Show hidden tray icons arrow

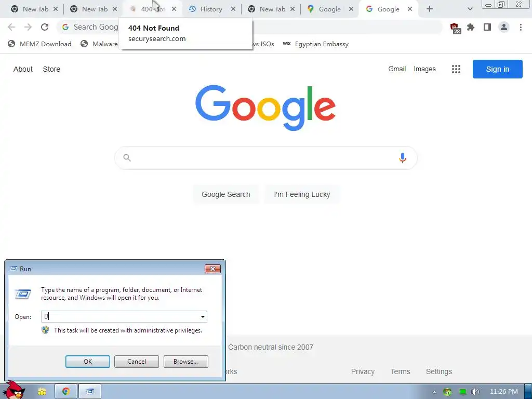point(434,392)
